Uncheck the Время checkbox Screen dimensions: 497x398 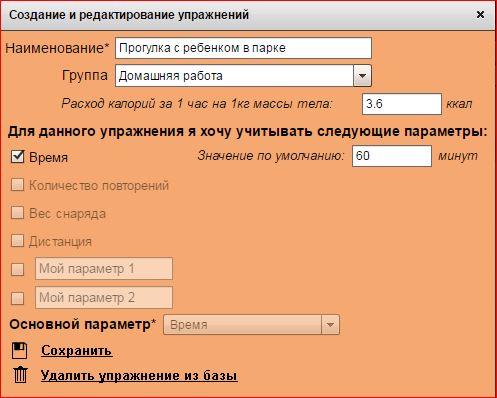pos(17,157)
